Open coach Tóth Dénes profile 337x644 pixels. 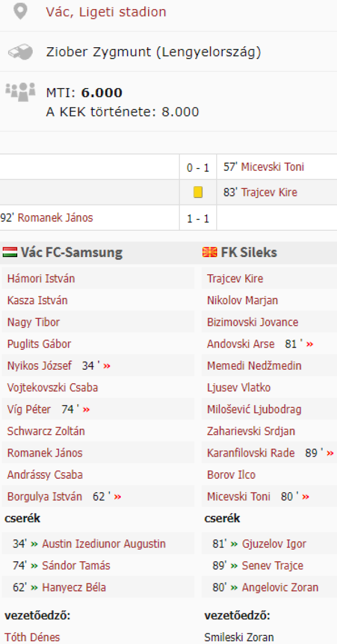pyautogui.click(x=32, y=638)
